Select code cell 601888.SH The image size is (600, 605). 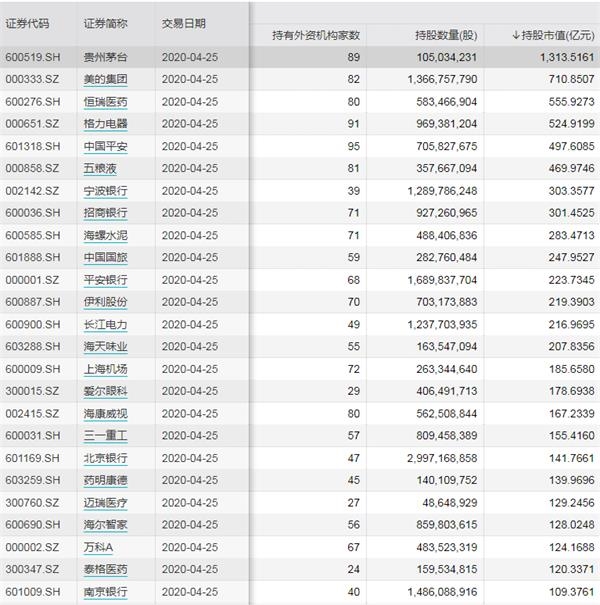coord(33,257)
